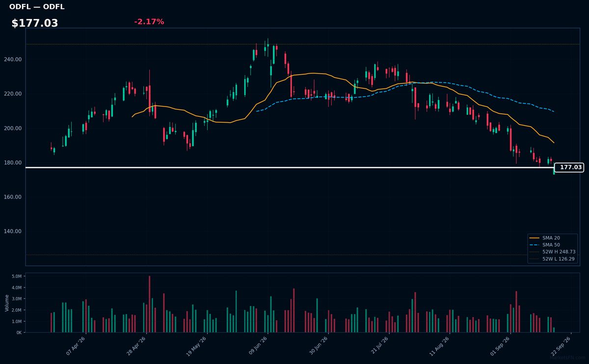Click the -2.17% change percentage
Image resolution: width=589 pixels, height=364 pixels.
pyautogui.click(x=149, y=22)
